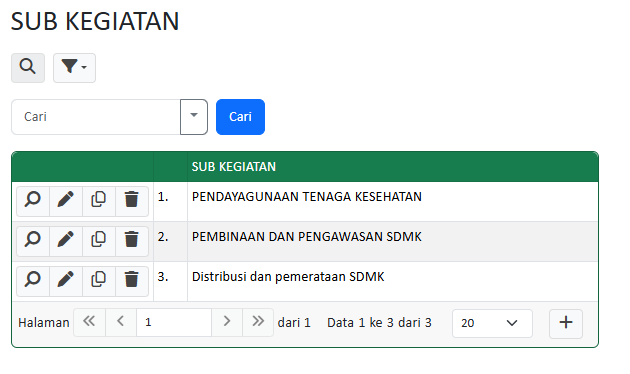Screen dimensions: 630x374
Task: Go to the first page
Action: click(89, 322)
